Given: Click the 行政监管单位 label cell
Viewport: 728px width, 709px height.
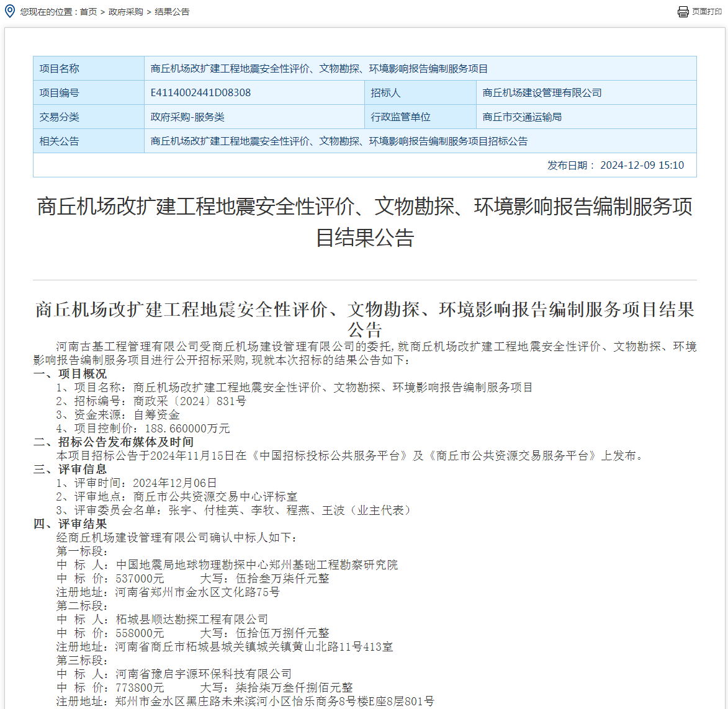Looking at the screenshot, I should point(400,117).
